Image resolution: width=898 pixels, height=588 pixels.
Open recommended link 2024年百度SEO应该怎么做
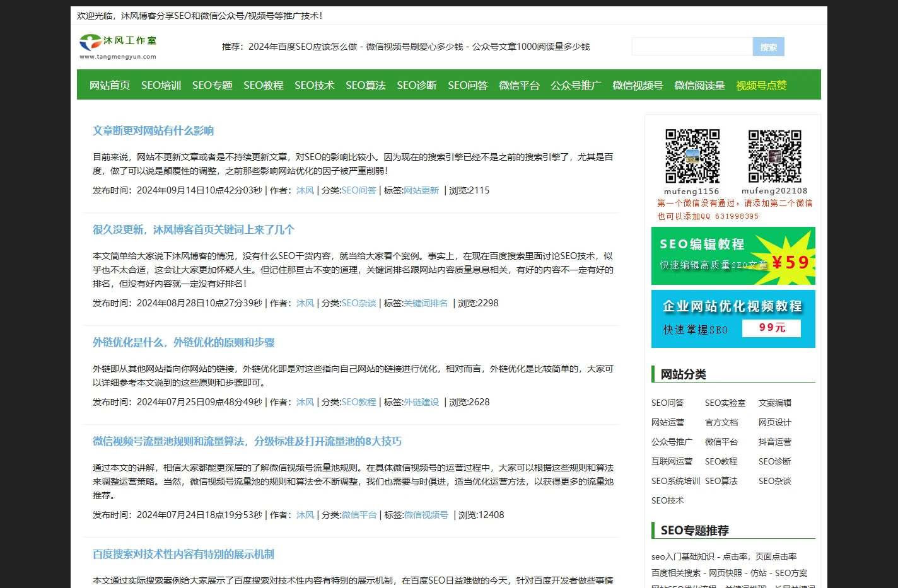(303, 47)
